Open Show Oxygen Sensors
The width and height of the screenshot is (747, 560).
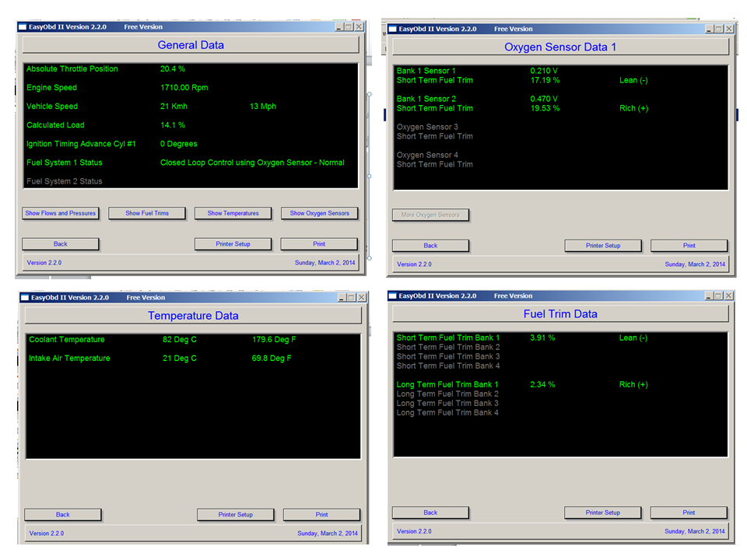(320, 212)
